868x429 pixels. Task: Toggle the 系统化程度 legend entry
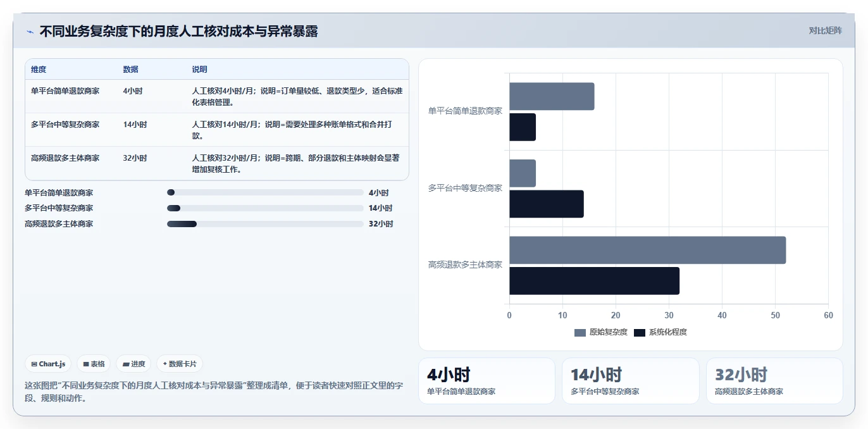(x=660, y=332)
